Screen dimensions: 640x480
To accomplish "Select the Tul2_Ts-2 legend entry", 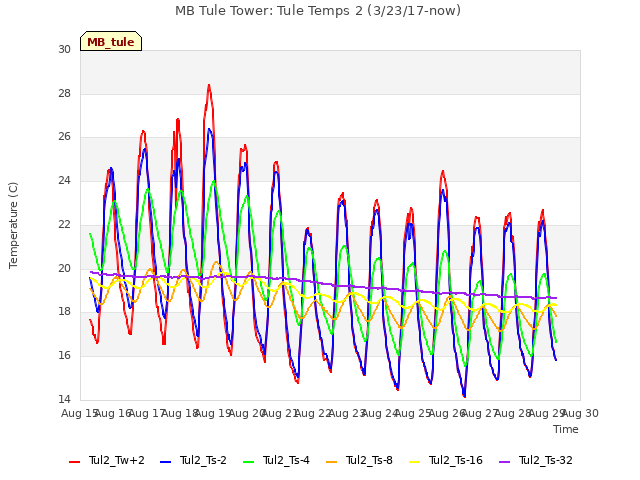I will tap(193, 460).
